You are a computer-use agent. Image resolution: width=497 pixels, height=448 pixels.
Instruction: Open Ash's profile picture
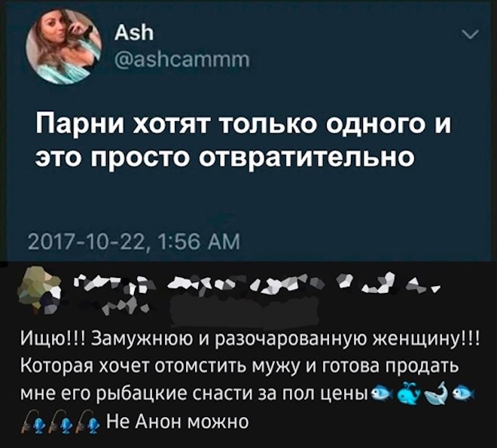point(64,47)
